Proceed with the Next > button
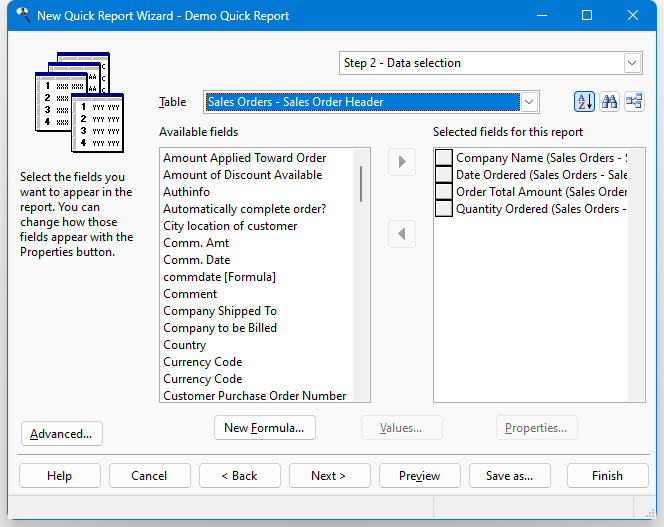Image resolution: width=664 pixels, height=527 pixels. (x=329, y=476)
